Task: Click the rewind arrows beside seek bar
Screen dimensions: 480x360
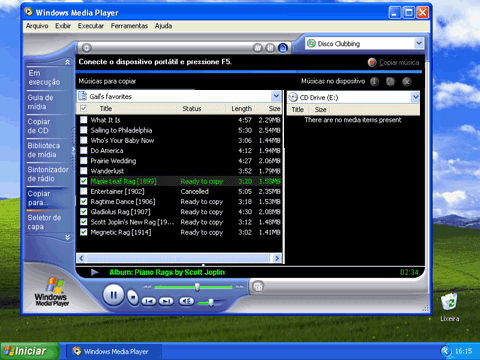Action: (x=147, y=287)
